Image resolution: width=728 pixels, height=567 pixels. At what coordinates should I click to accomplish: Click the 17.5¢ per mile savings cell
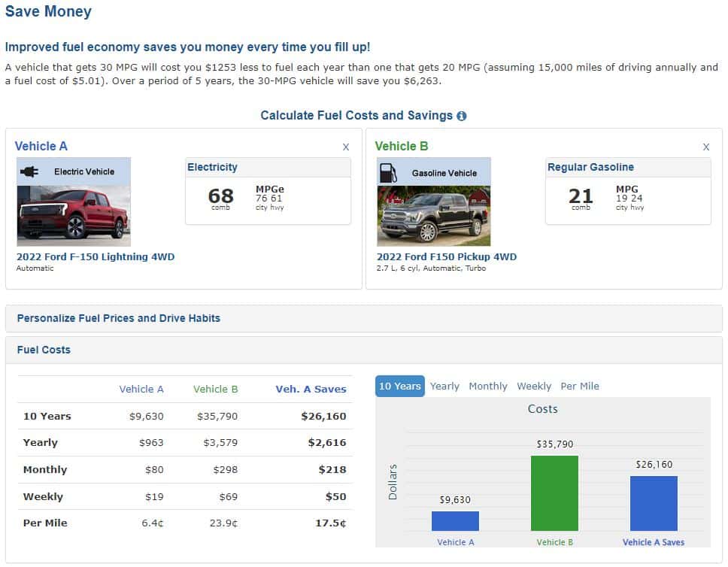pos(331,523)
